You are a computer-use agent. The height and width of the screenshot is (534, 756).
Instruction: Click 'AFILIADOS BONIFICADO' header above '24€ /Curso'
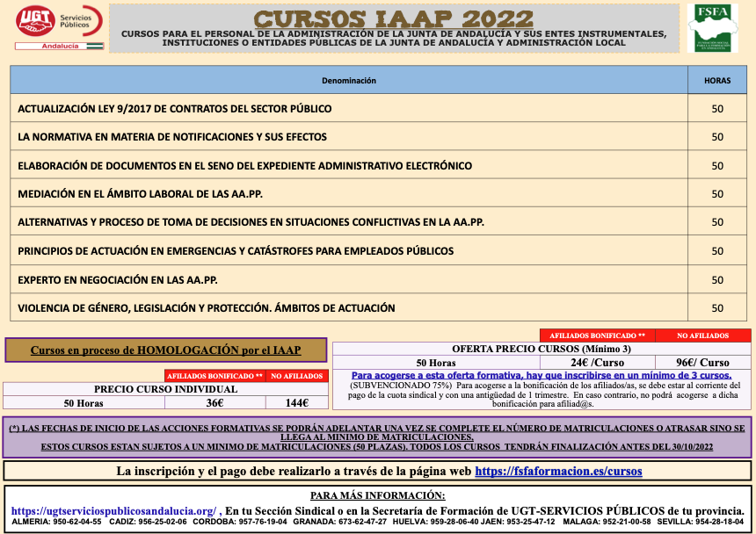click(x=598, y=336)
